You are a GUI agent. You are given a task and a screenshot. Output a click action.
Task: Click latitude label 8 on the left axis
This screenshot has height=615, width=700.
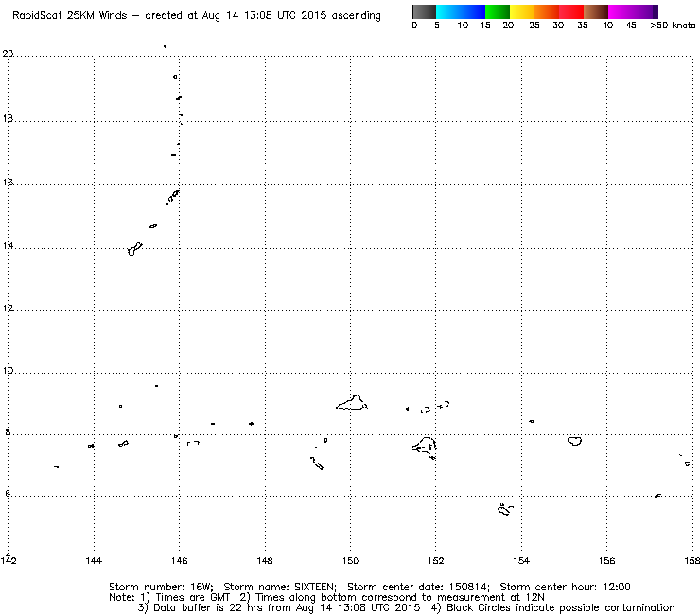8,431
